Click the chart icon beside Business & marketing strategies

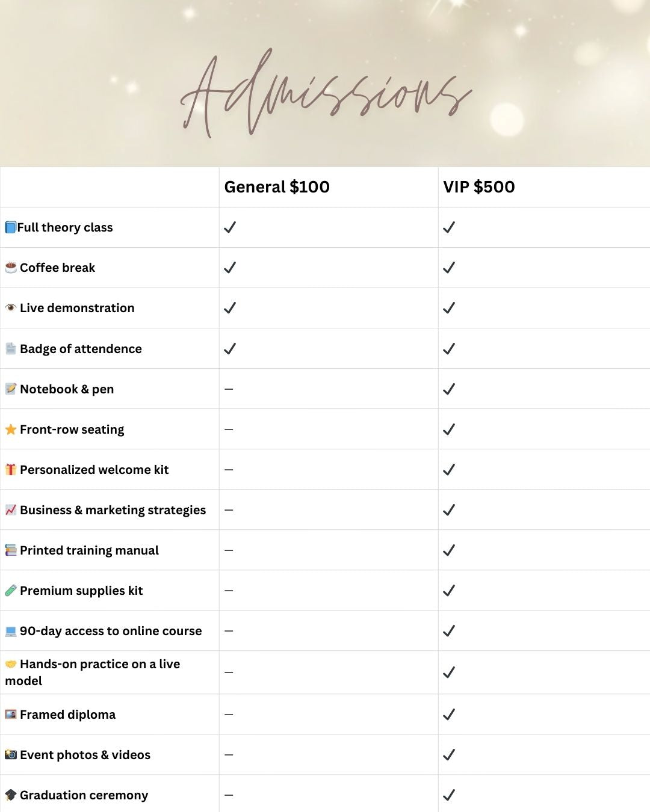click(11, 510)
